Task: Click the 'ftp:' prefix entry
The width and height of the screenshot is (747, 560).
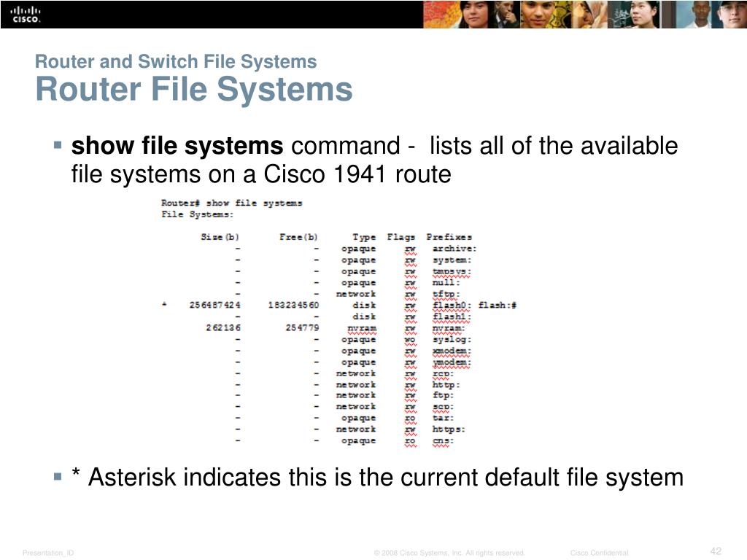Action: pos(443,395)
